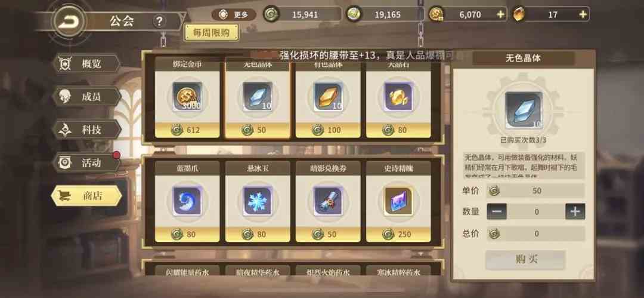Click the 购买 purchase button
Viewport: 644px width, 298px height.
(525, 260)
